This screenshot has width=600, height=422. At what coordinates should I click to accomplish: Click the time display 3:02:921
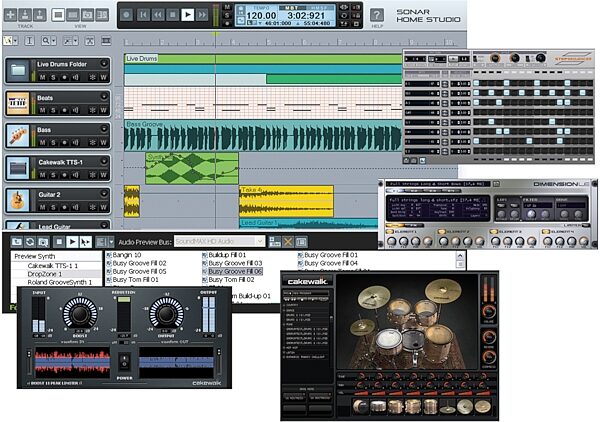306,16
